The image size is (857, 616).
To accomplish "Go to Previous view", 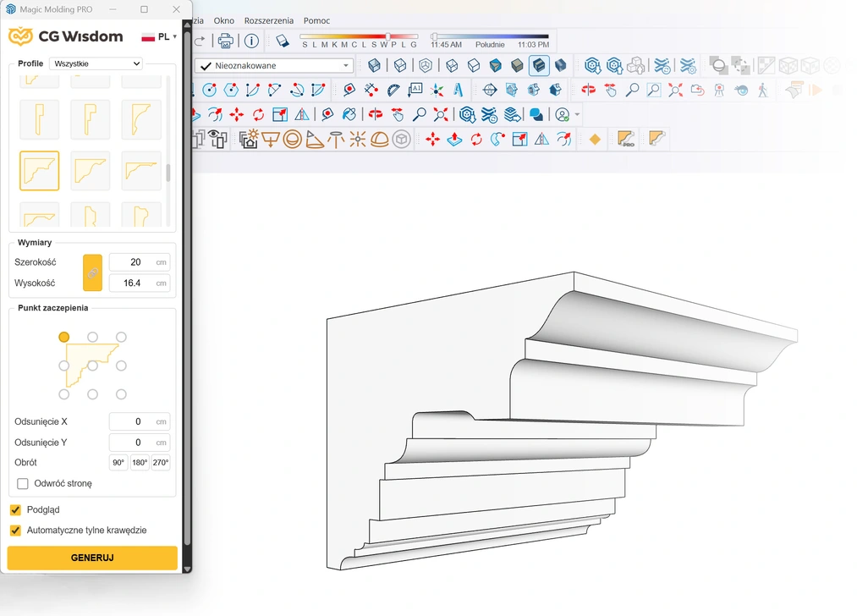I will [x=697, y=90].
